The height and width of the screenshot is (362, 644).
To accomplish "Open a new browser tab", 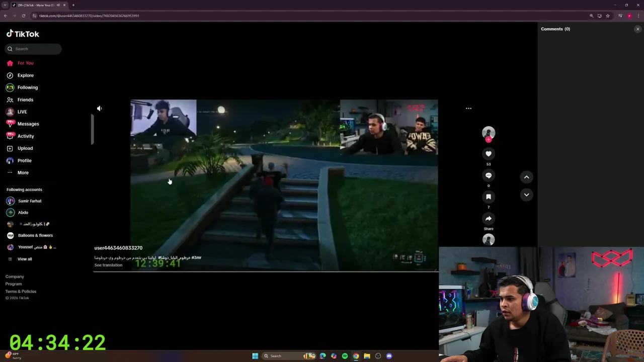I will point(73,5).
